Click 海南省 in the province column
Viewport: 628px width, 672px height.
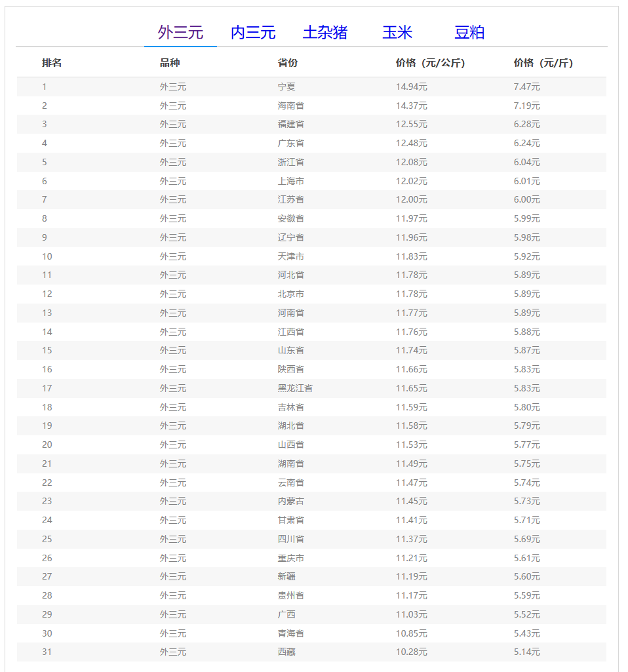(x=290, y=106)
